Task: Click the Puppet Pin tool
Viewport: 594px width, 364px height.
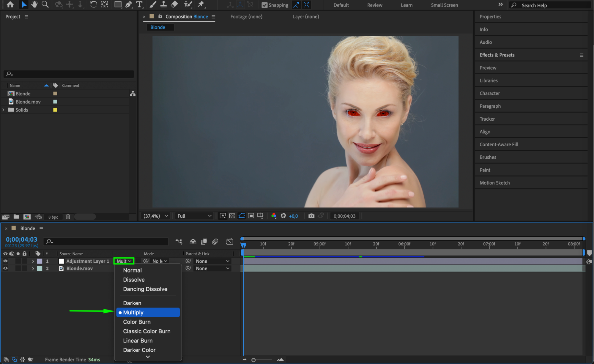Action: (201, 4)
